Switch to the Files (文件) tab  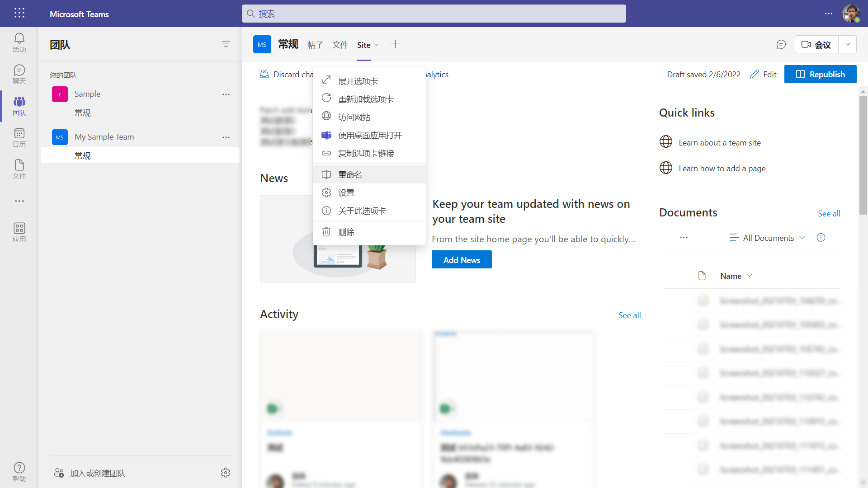coord(340,45)
